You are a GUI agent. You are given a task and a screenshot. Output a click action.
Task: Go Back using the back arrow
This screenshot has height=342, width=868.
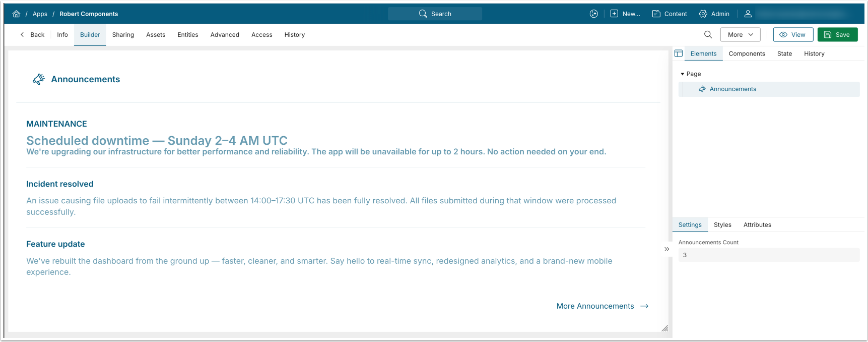point(32,35)
